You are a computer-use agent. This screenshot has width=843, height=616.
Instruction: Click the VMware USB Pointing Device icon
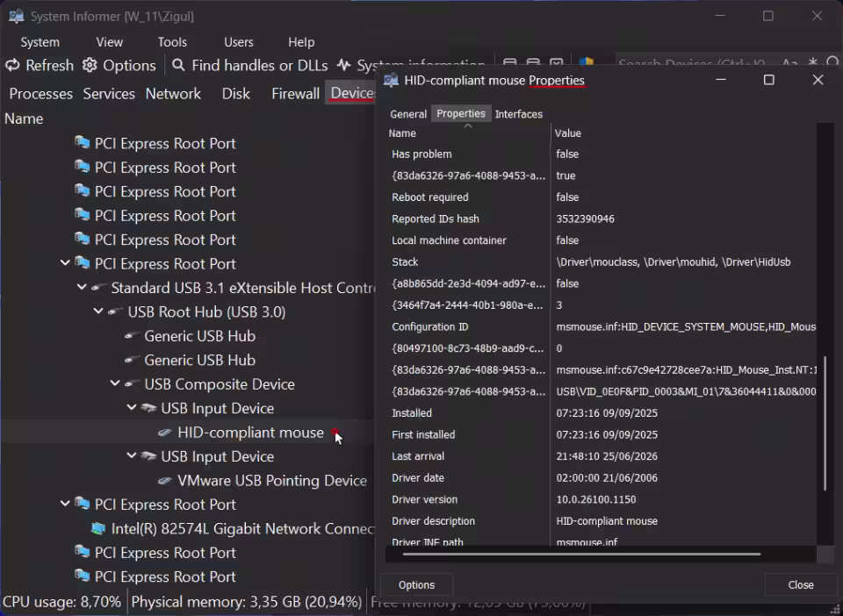164,481
